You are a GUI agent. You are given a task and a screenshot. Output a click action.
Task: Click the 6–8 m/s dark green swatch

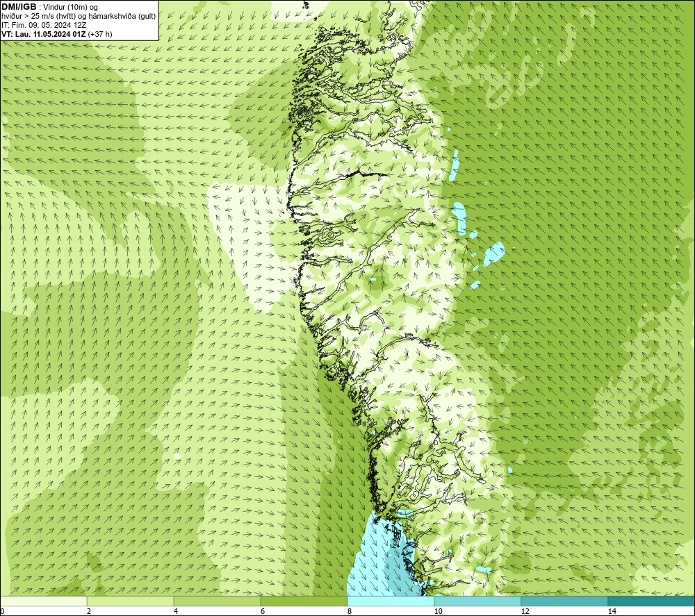point(304,601)
